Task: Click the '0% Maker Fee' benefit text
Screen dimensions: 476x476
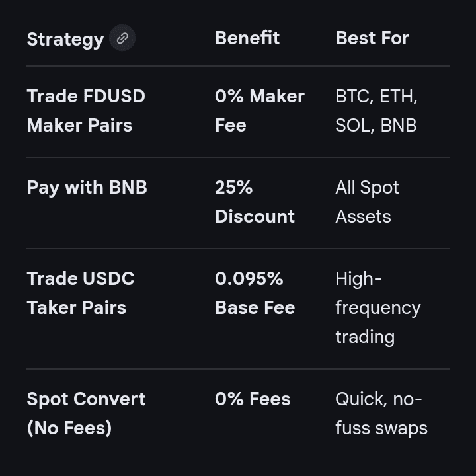Action: pos(259,111)
